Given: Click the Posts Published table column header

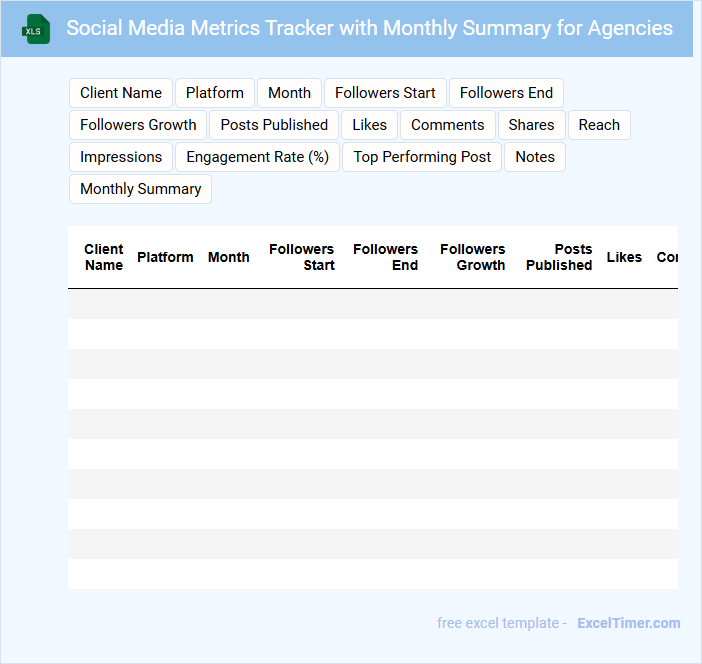Looking at the screenshot, I should point(559,257).
